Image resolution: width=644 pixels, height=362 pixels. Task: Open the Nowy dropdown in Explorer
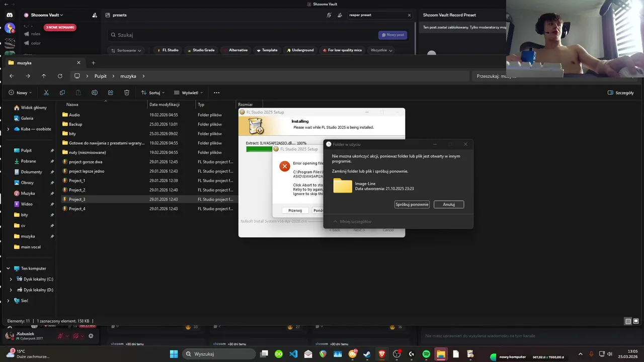click(x=20, y=93)
